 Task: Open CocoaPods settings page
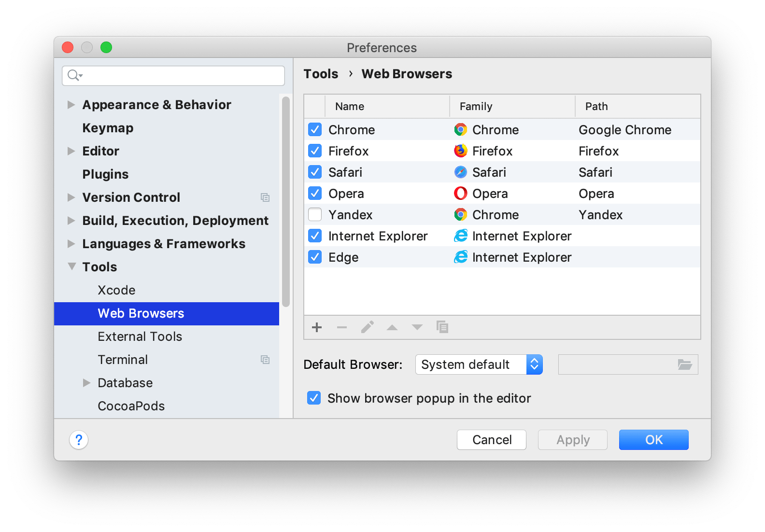[131, 406]
